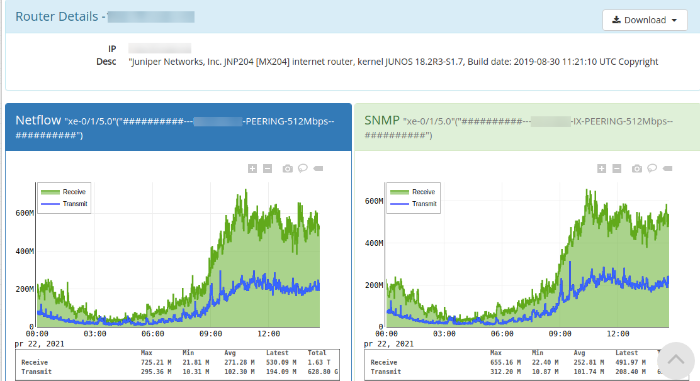Screen dimensions: 700x381
Task: Click the SNMP chart camera snapshot icon
Action: [x=637, y=168]
